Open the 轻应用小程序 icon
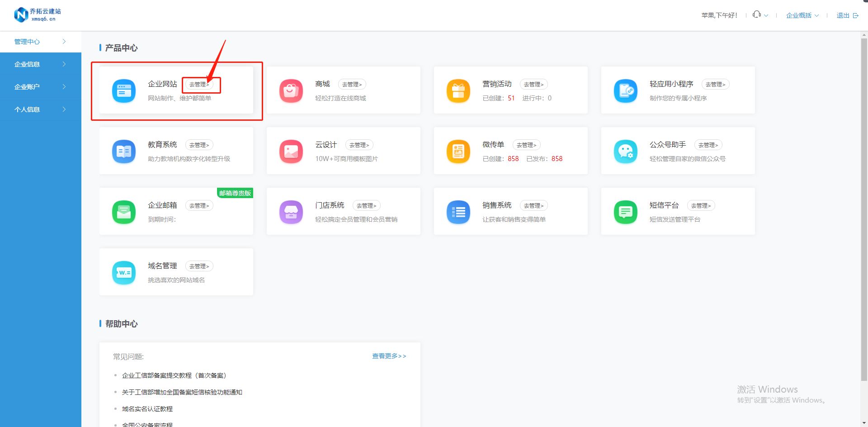Viewport: 868px width, 427px height. click(x=625, y=90)
